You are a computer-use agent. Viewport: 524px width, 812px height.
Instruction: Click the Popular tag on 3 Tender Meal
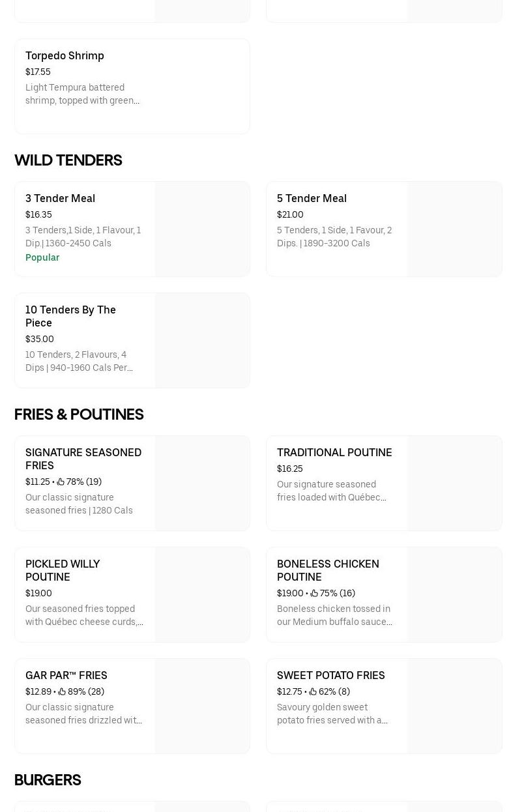click(x=42, y=257)
